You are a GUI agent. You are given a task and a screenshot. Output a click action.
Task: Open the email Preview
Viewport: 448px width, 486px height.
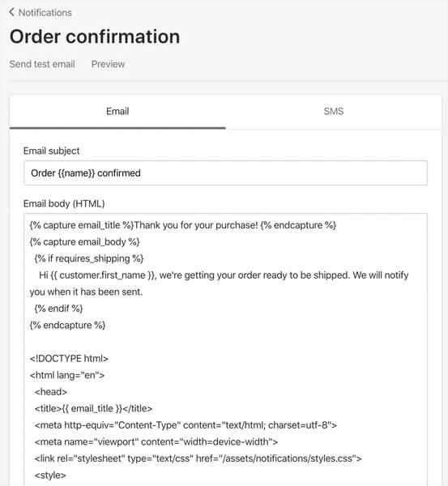(108, 64)
